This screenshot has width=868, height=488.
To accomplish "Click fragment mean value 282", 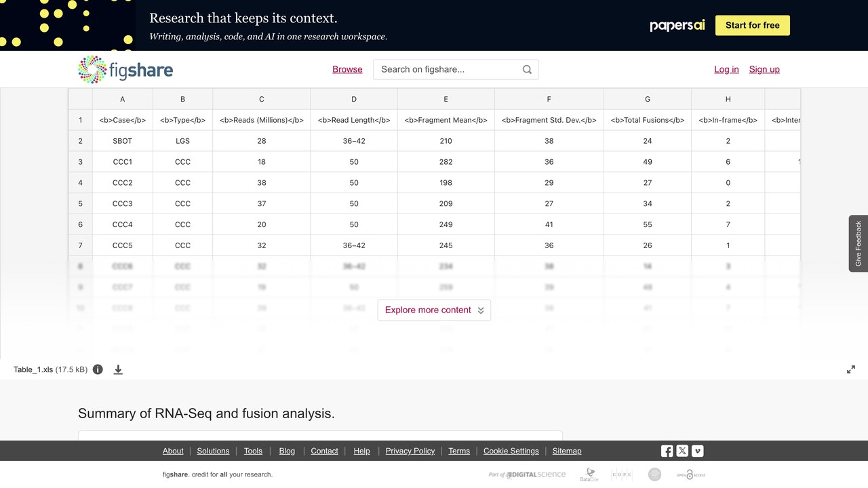I will tap(446, 162).
